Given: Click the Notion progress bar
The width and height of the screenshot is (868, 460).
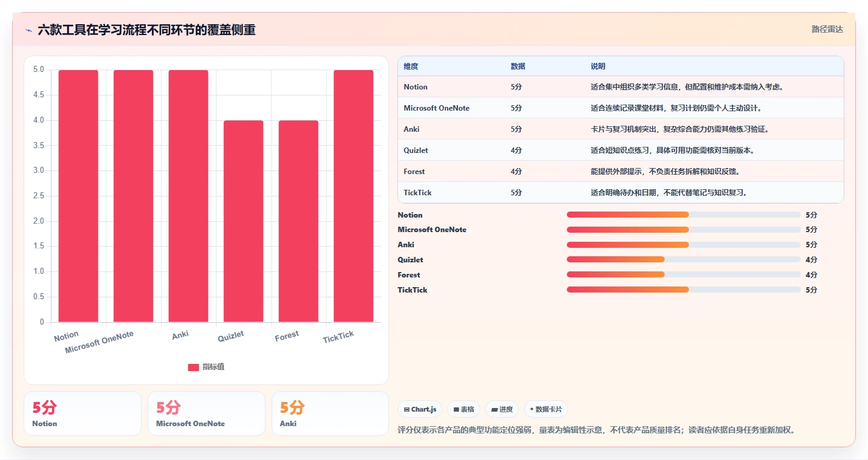Looking at the screenshot, I should click(x=684, y=215).
